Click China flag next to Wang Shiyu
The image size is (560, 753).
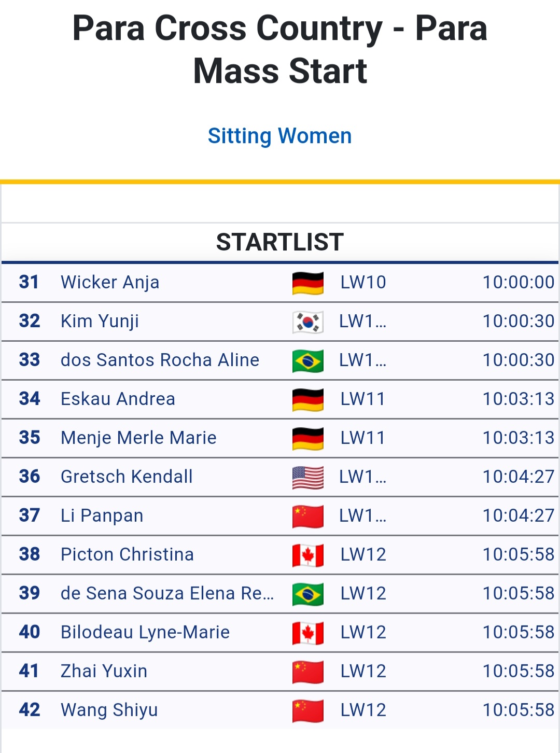pos(308,711)
